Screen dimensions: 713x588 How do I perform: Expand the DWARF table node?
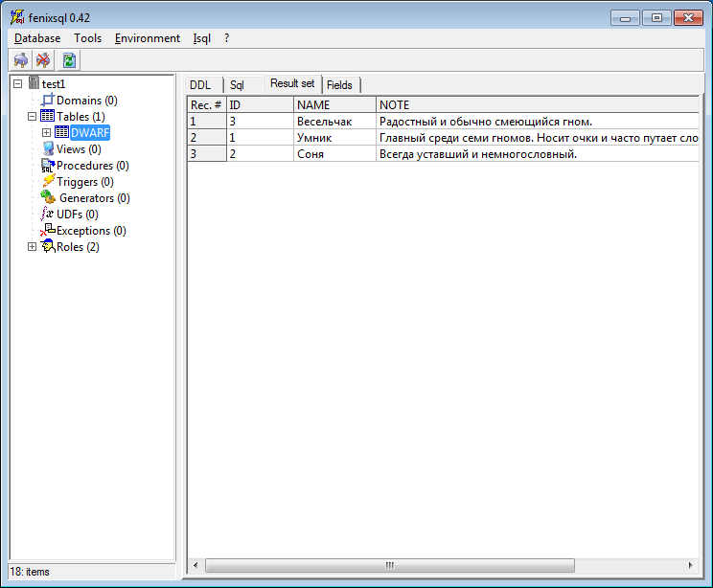(46, 133)
